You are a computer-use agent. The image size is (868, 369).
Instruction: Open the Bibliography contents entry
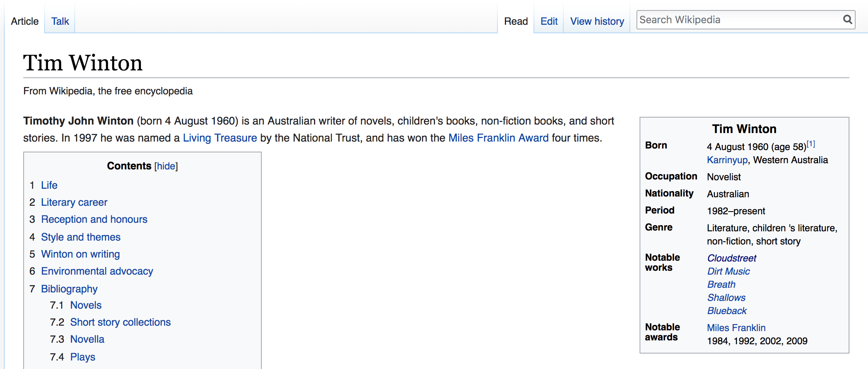[69, 289]
